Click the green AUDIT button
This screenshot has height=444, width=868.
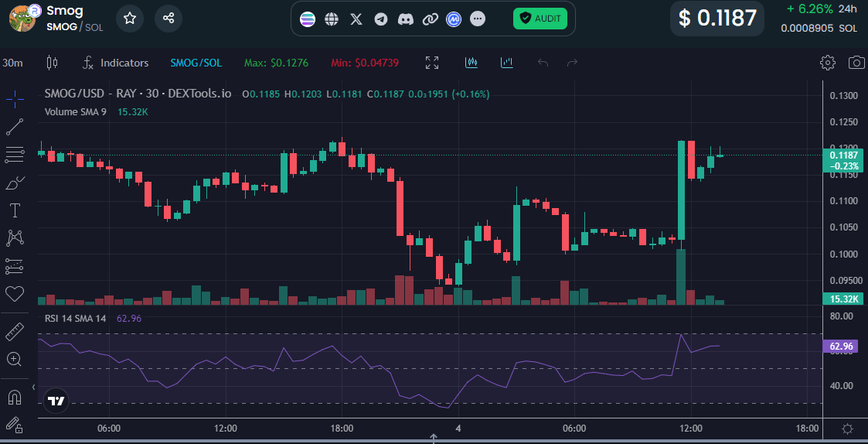pos(540,19)
